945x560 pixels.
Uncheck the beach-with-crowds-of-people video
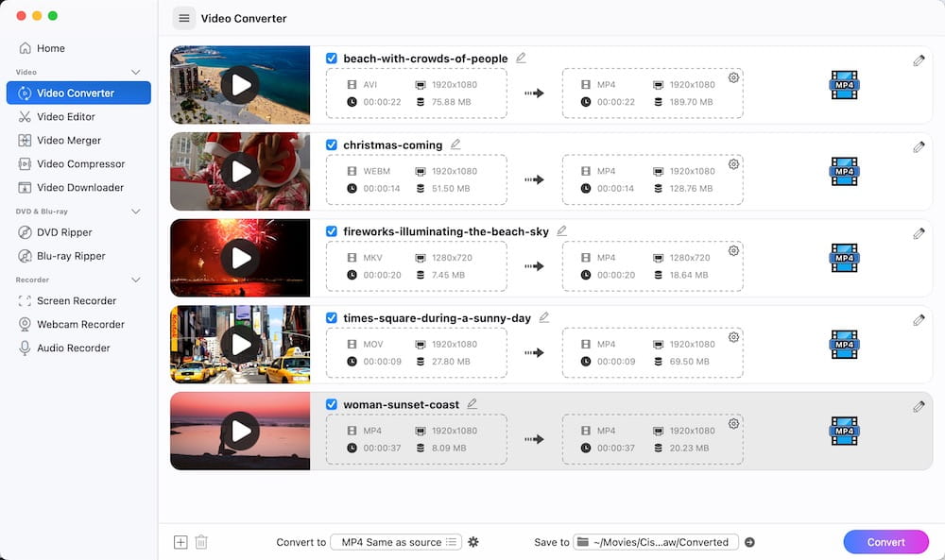click(332, 59)
